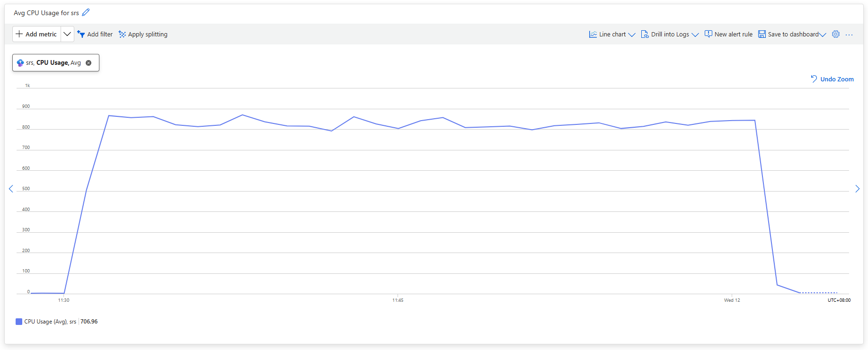This screenshot has width=868, height=350.
Task: Open the Save to dashboard dropdown
Action: (792, 34)
